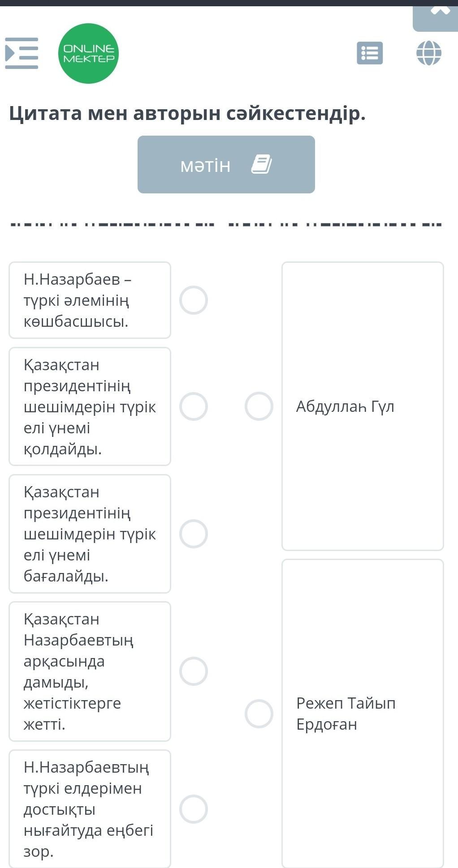The width and height of the screenshot is (458, 868).
Task: Click the Абдуллаһ Гүл author card
Action: click(363, 406)
